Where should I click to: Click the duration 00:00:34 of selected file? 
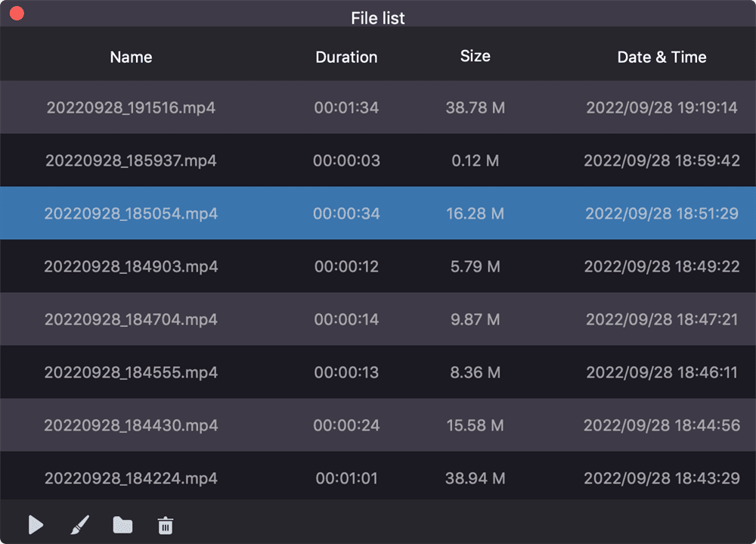tap(346, 213)
